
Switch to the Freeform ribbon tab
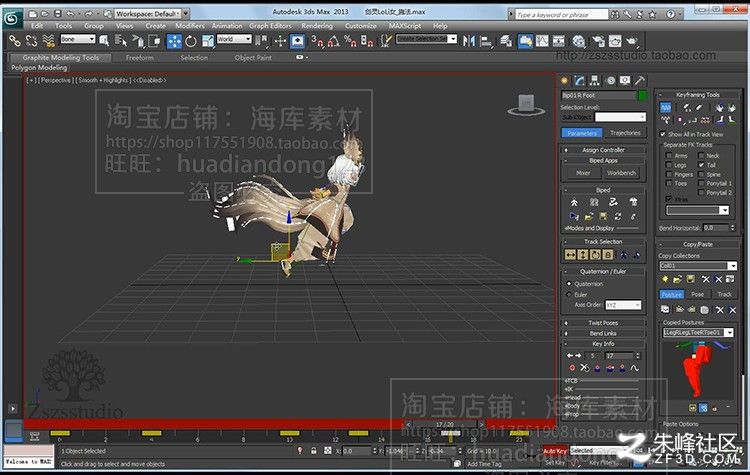click(x=140, y=57)
